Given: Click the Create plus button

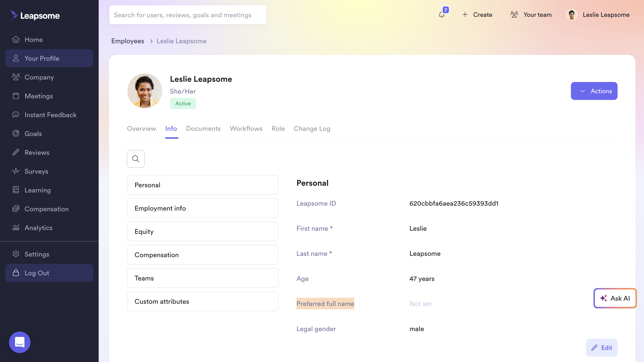Looking at the screenshot, I should pos(477,15).
